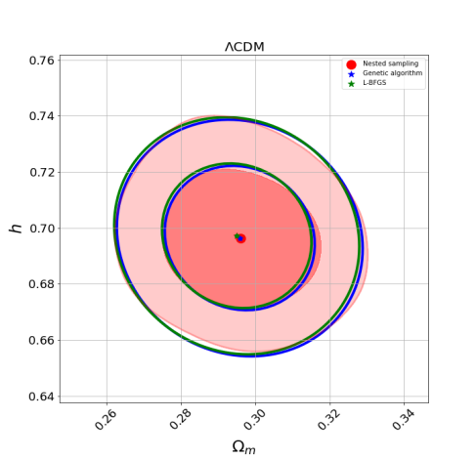Click the red Nested sampling legend marker

[x=351, y=64]
